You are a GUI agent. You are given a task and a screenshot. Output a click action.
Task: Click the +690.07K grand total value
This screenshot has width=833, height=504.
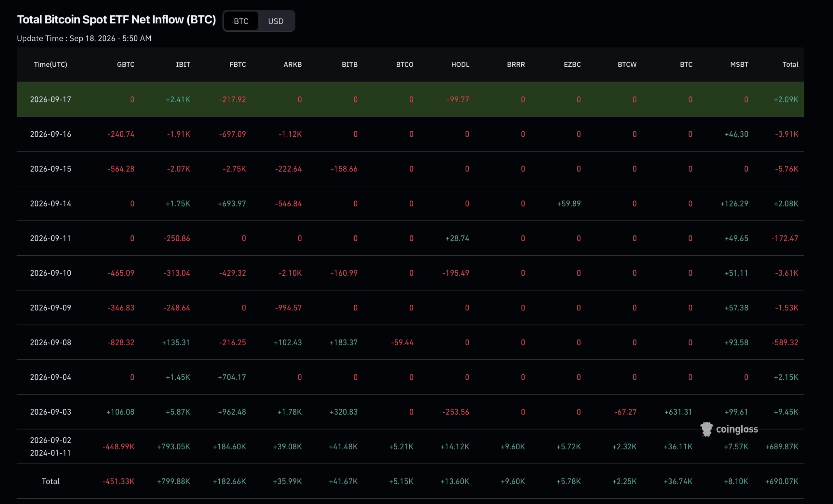[x=782, y=481]
